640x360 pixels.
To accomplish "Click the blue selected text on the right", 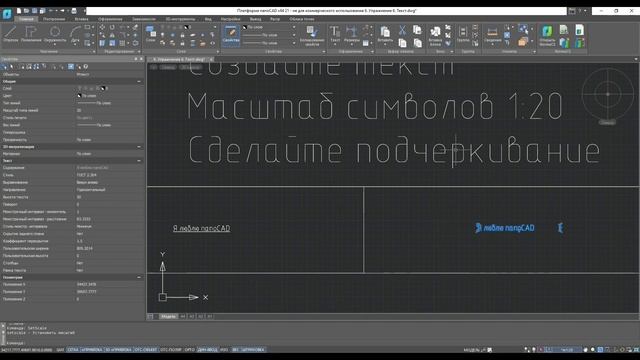I will coord(505,228).
